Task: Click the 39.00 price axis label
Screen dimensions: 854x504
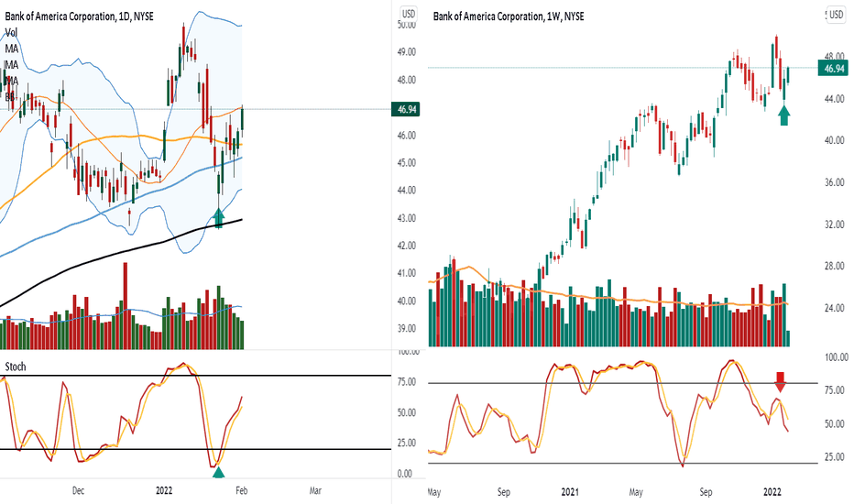Action: tap(406, 328)
